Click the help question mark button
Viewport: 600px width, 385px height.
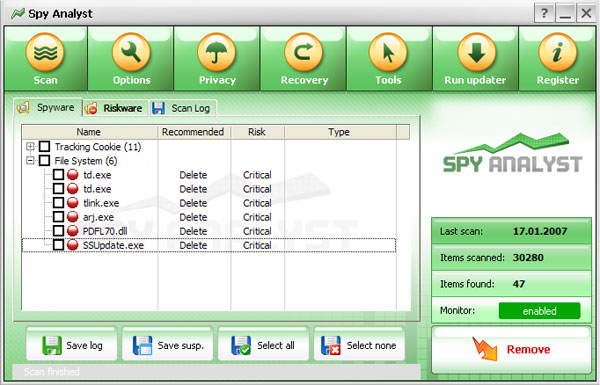544,14
